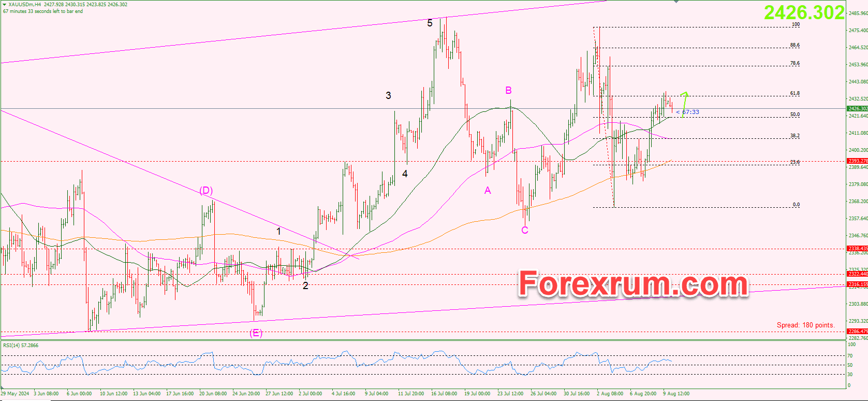Click the '4 Jul 16:00' time axis label
Image resolution: width=868 pixels, height=401 pixels.
343,394
